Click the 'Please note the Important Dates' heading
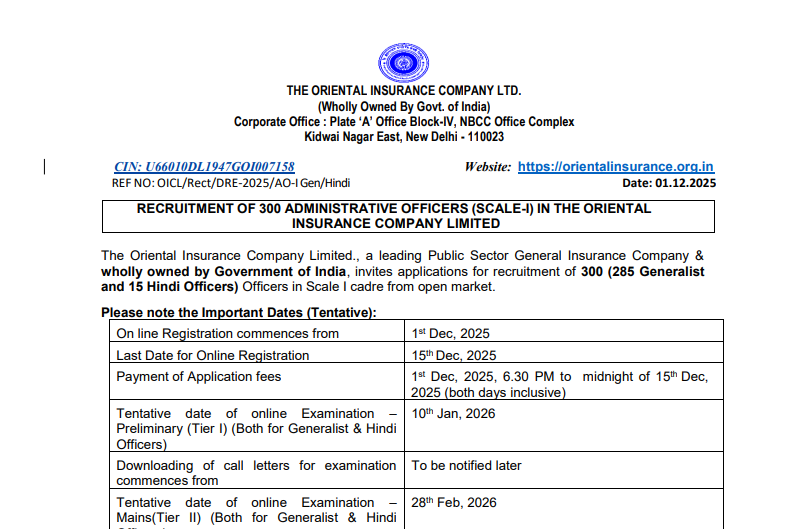 (x=238, y=313)
